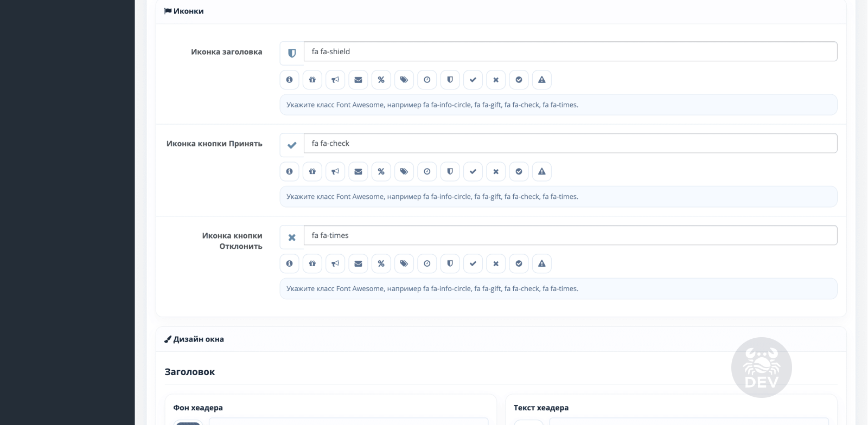Click the 'Заголовок' subsection title

pyautogui.click(x=190, y=372)
